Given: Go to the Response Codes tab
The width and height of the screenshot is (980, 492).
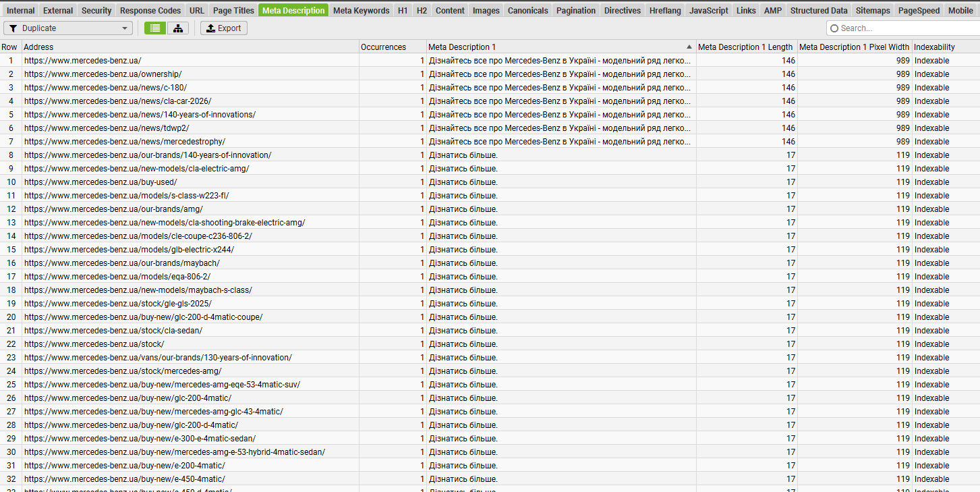Looking at the screenshot, I should (x=150, y=10).
